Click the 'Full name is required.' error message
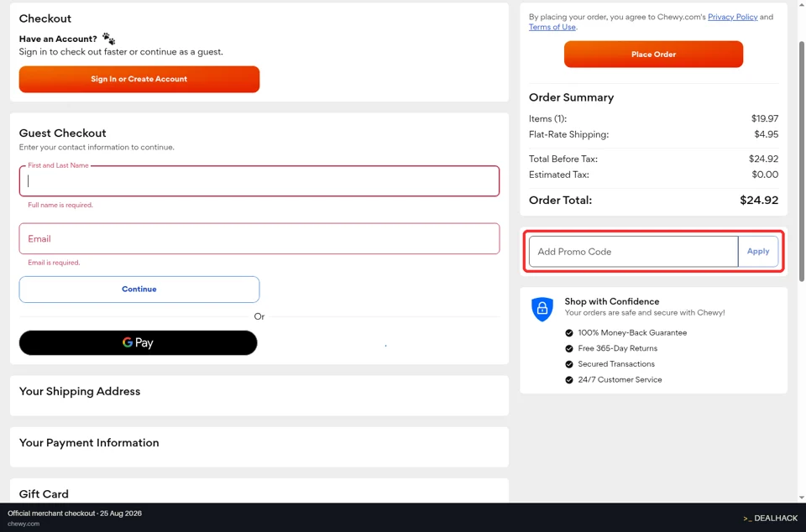806x532 pixels. [x=60, y=205]
